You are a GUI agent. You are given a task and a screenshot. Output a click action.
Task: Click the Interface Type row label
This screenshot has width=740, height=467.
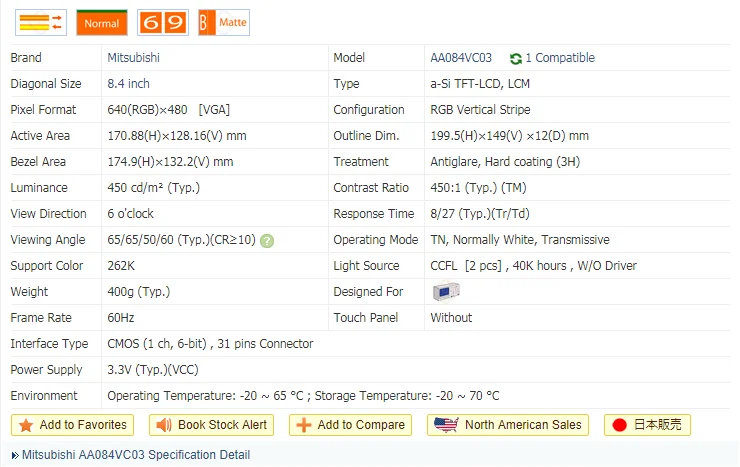tap(49, 343)
